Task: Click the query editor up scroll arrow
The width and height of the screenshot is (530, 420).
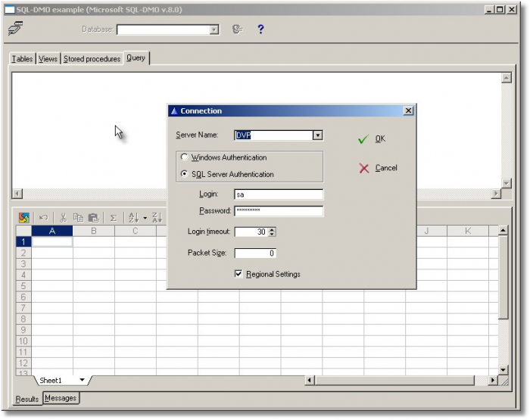Action: tap(506, 78)
